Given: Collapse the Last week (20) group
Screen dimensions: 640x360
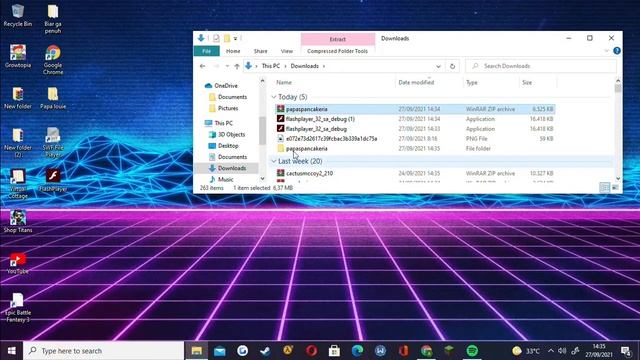Looking at the screenshot, I should [x=273, y=161].
